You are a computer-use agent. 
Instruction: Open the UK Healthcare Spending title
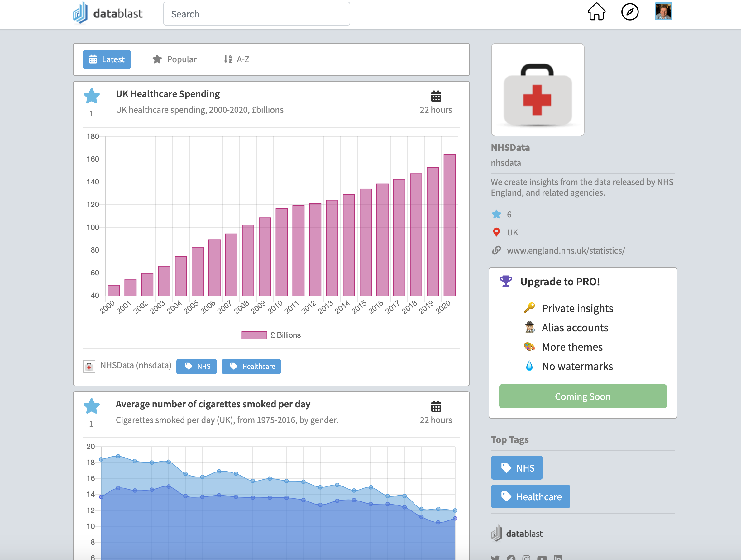(x=168, y=94)
